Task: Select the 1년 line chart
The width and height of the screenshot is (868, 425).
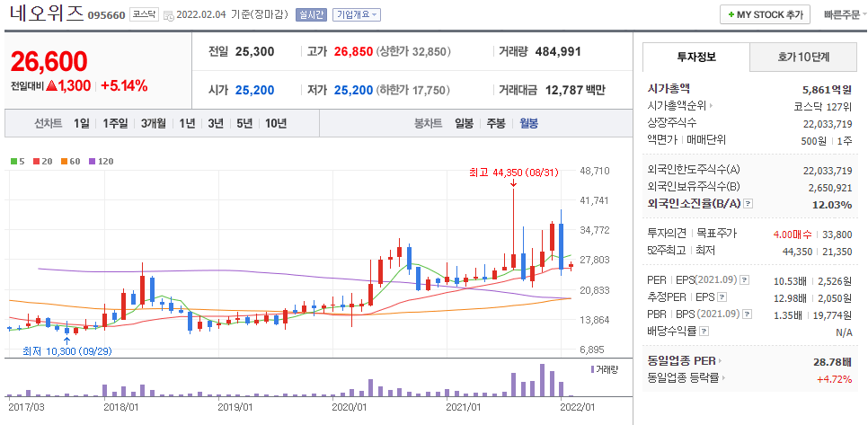Action: (187, 123)
